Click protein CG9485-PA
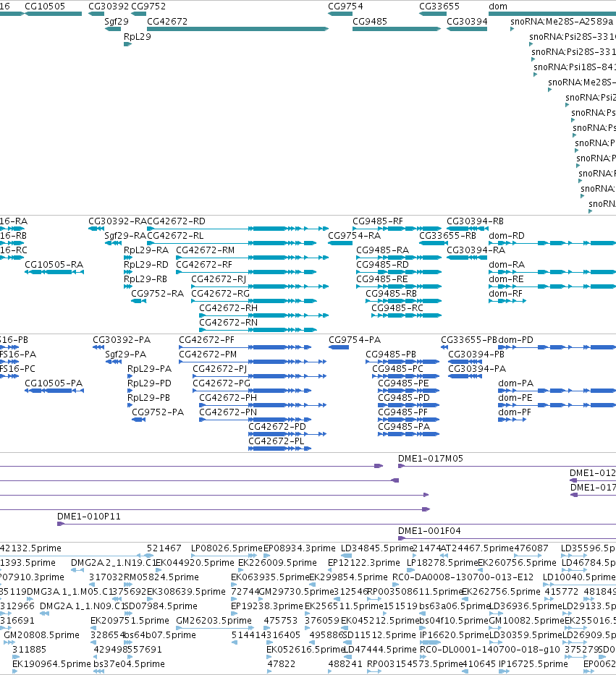Image resolution: width=616 pixels, height=675 pixels. click(408, 434)
